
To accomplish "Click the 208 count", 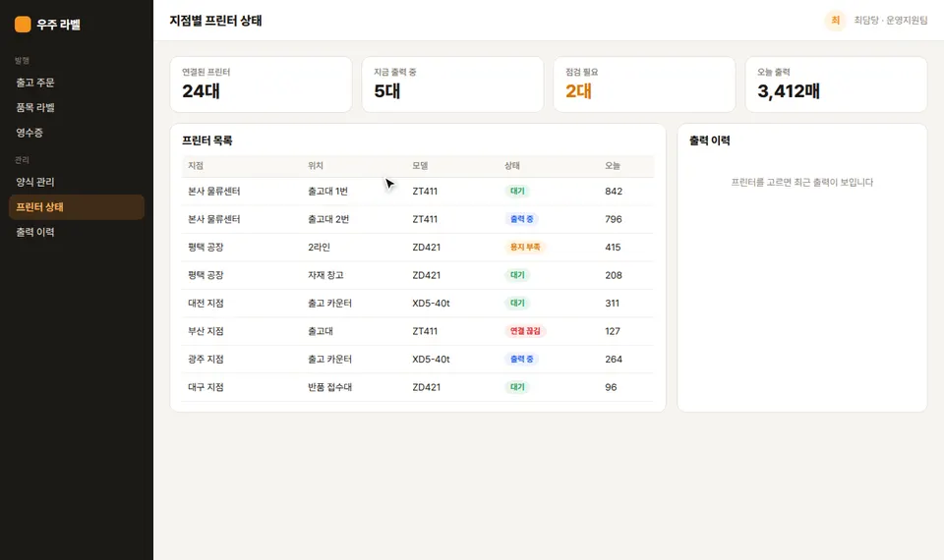I will (614, 275).
